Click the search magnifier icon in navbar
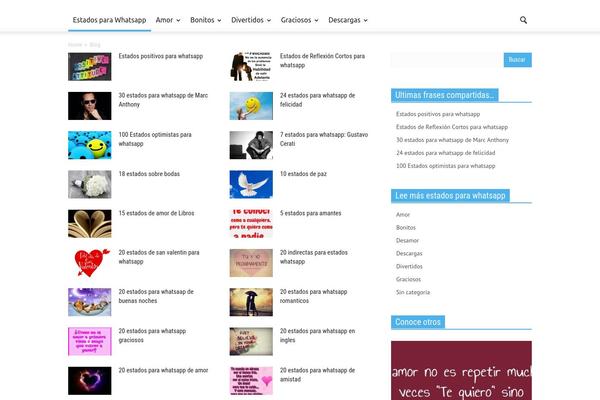600x400 pixels. [x=523, y=20]
